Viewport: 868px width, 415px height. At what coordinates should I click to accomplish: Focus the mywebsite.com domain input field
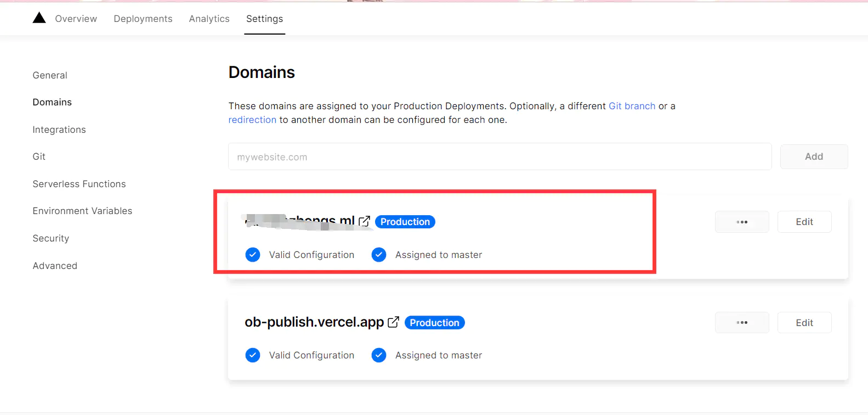[x=500, y=157]
